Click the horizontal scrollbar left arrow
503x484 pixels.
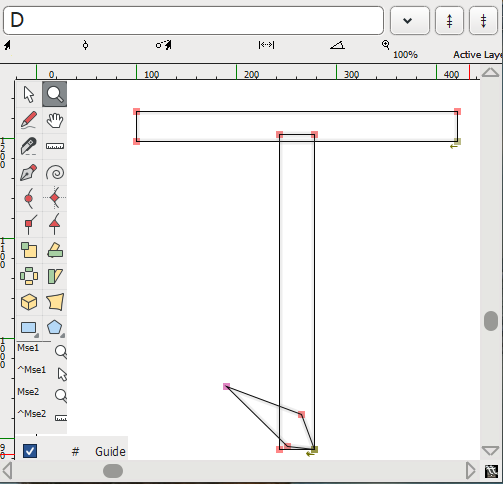pyautogui.click(x=7, y=470)
